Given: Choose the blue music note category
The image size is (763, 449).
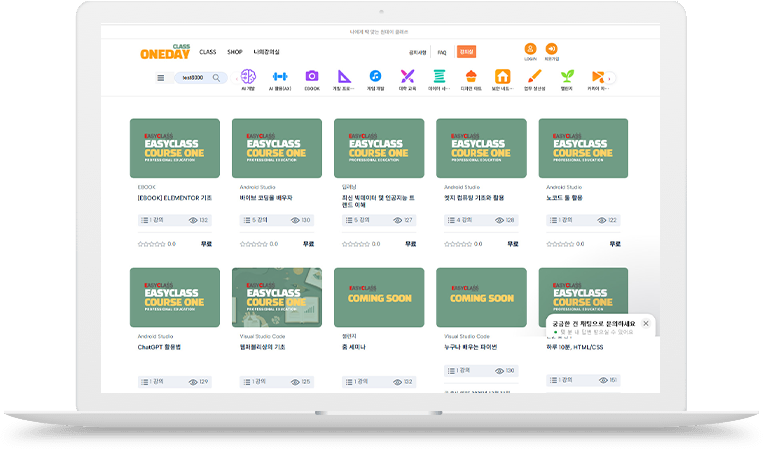Looking at the screenshot, I should [375, 76].
